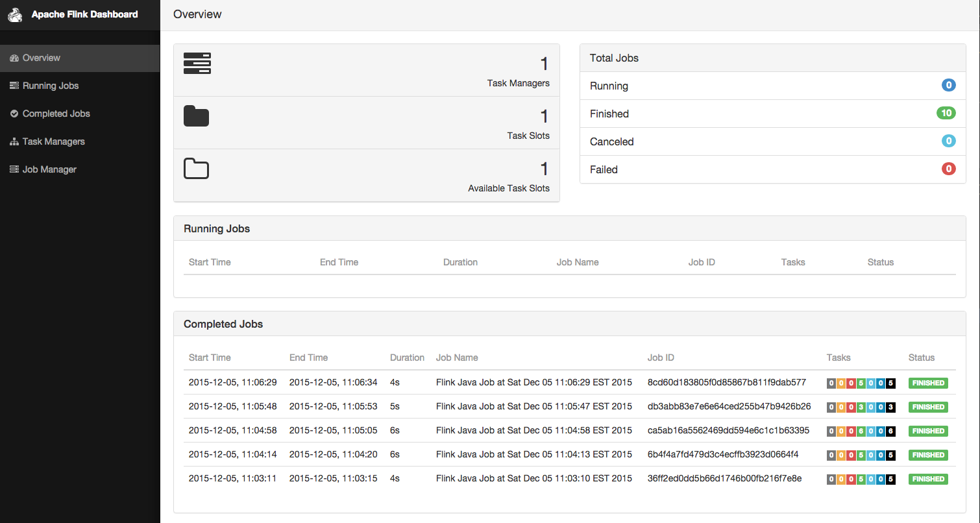Viewport: 980px width, 523px height.
Task: Click the Overview page title
Action: coord(197,14)
